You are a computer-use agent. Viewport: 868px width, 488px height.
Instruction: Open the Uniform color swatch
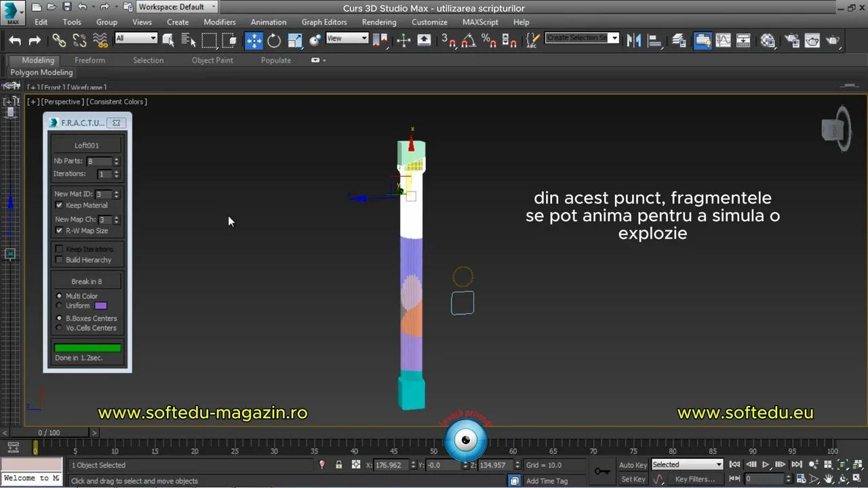click(x=100, y=305)
